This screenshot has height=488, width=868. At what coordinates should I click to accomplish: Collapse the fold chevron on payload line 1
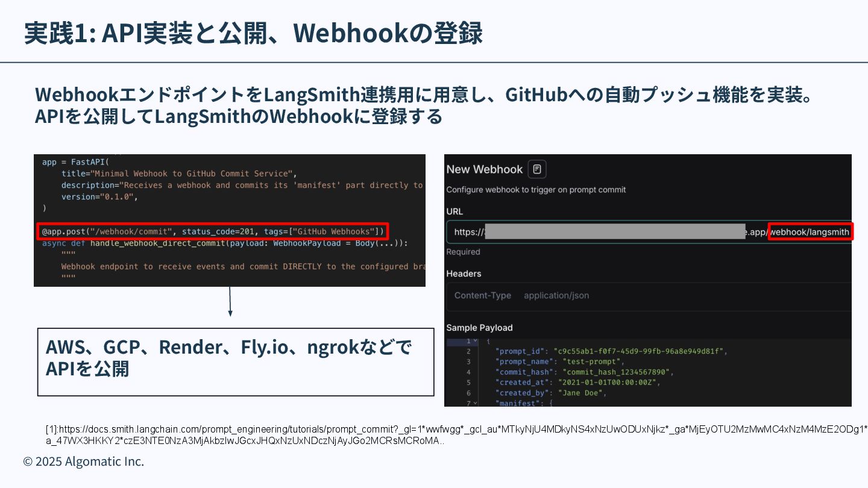[475, 341]
